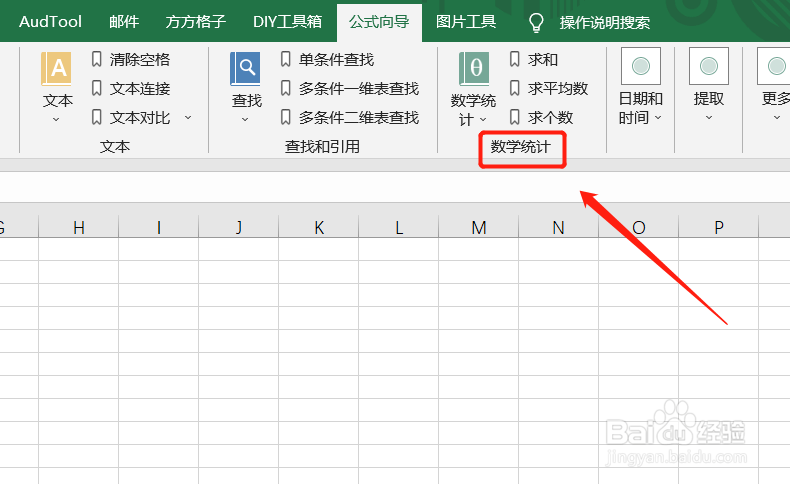The image size is (790, 484).
Task: Click the 求个数 command
Action: (x=551, y=117)
